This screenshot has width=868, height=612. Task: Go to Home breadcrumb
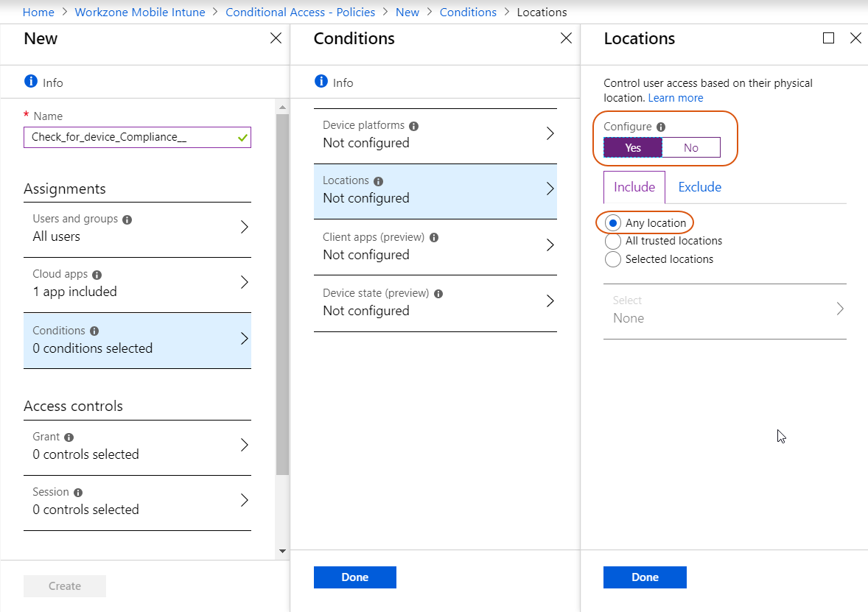(38, 13)
